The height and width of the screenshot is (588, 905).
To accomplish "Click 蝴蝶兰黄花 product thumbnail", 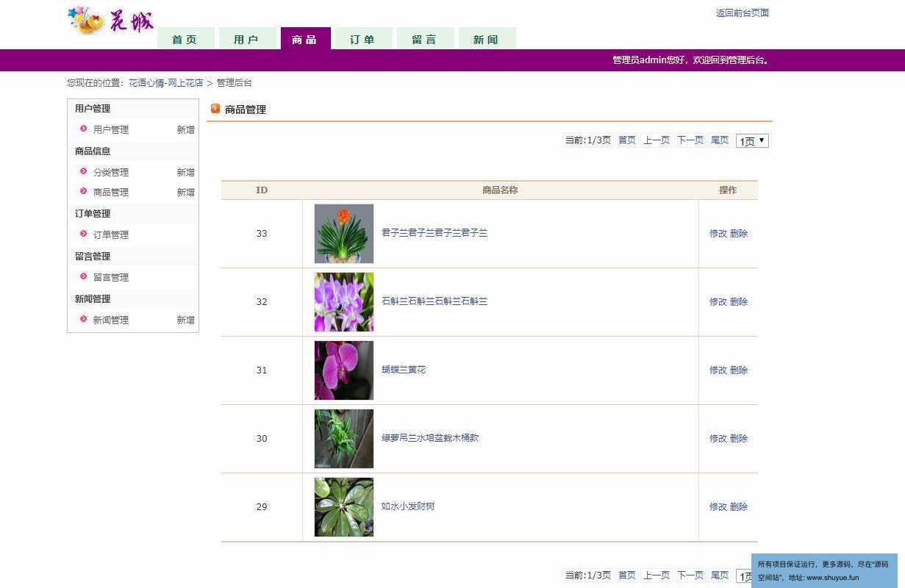I will tap(344, 370).
